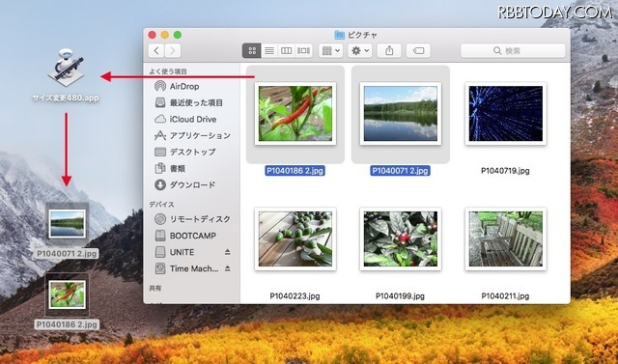Switch to column view in Finder toolbar
The image size is (618, 364).
point(287,51)
